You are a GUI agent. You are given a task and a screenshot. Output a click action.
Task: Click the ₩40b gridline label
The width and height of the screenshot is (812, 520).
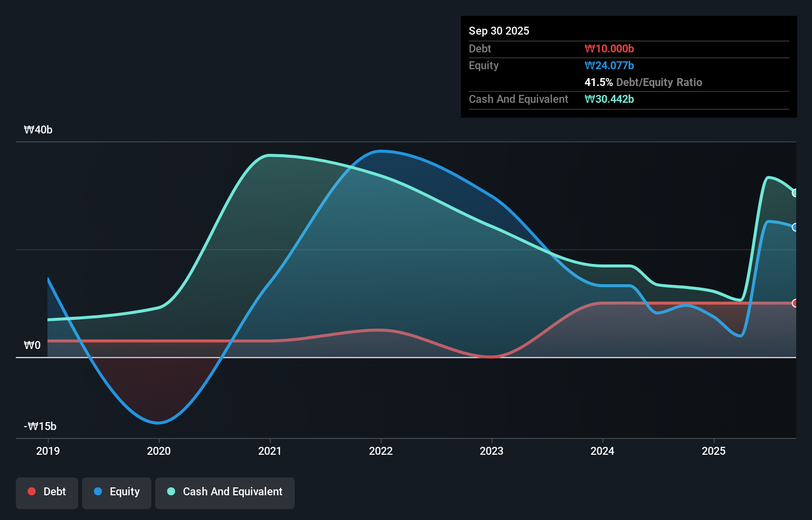click(38, 130)
